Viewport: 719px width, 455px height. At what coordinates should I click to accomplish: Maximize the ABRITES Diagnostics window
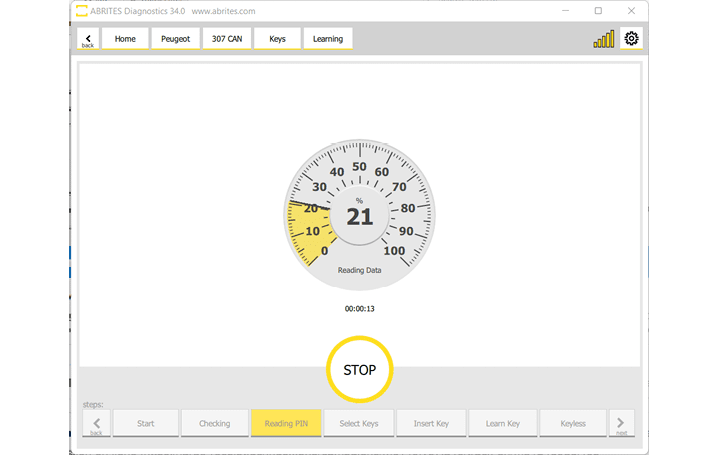(598, 10)
